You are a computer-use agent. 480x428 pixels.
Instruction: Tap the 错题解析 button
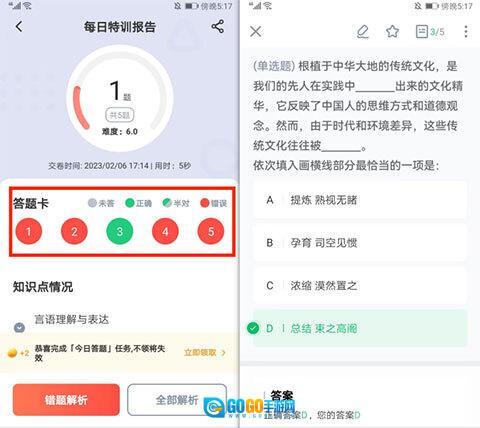point(66,400)
